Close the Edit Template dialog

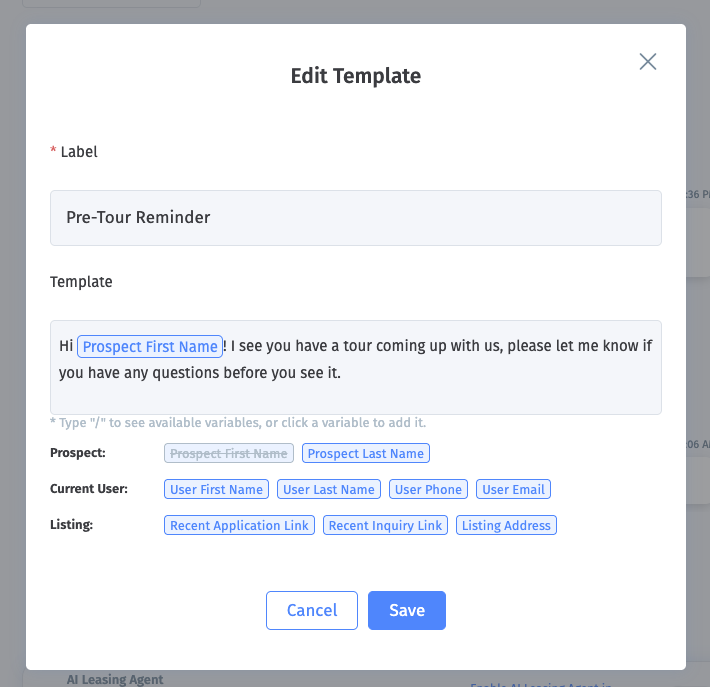click(x=648, y=62)
